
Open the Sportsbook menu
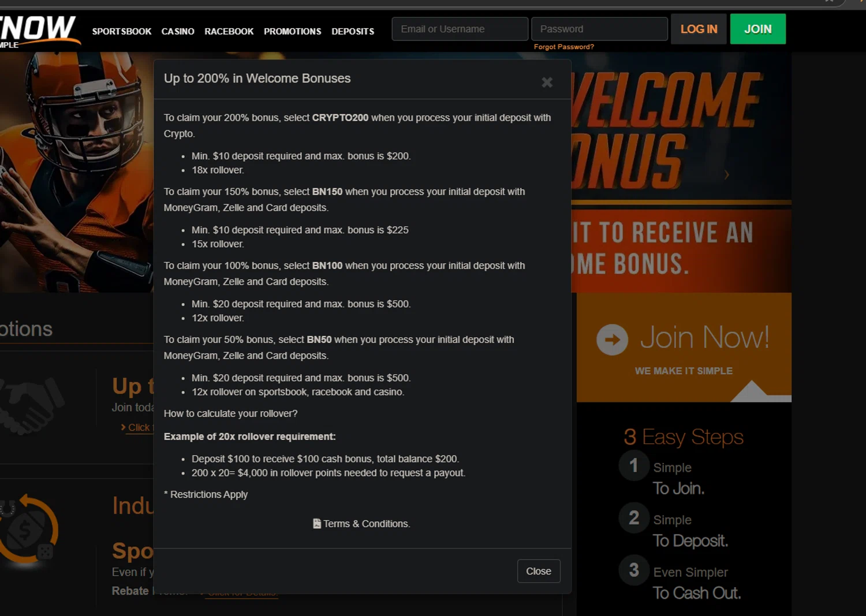122,31
